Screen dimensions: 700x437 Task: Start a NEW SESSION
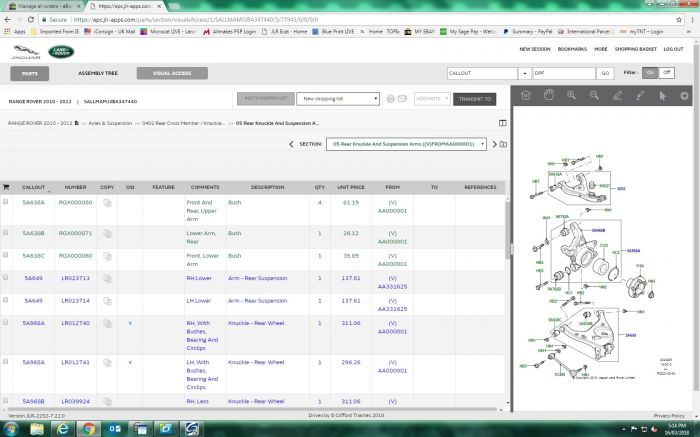tap(534, 49)
